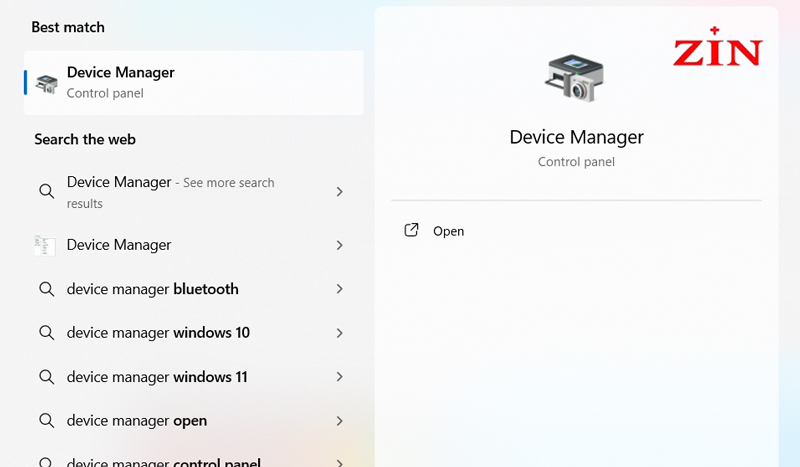This screenshot has width=800, height=467.
Task: Expand chevron for 'device manager bluetooth'
Action: pyautogui.click(x=339, y=289)
